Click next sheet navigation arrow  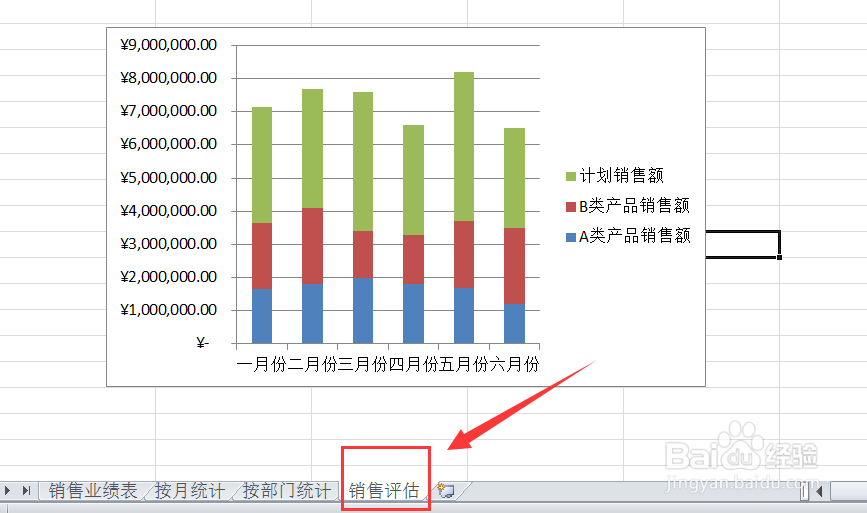pyautogui.click(x=7, y=490)
